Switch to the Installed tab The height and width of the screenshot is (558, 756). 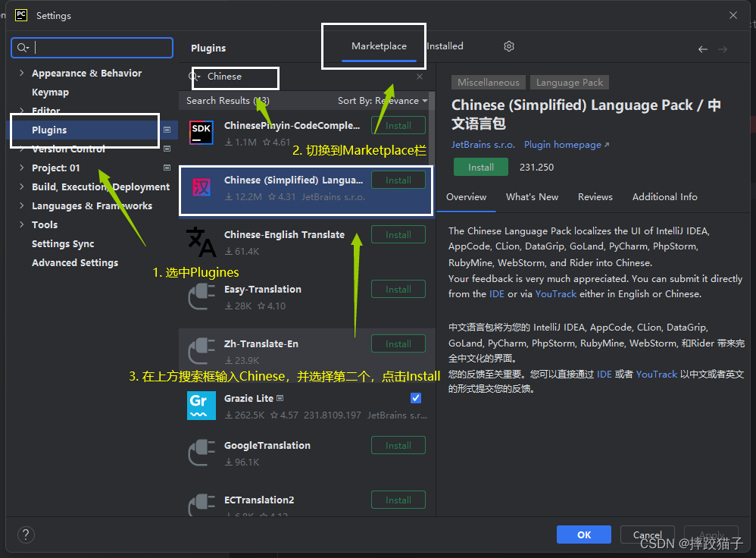pyautogui.click(x=445, y=46)
